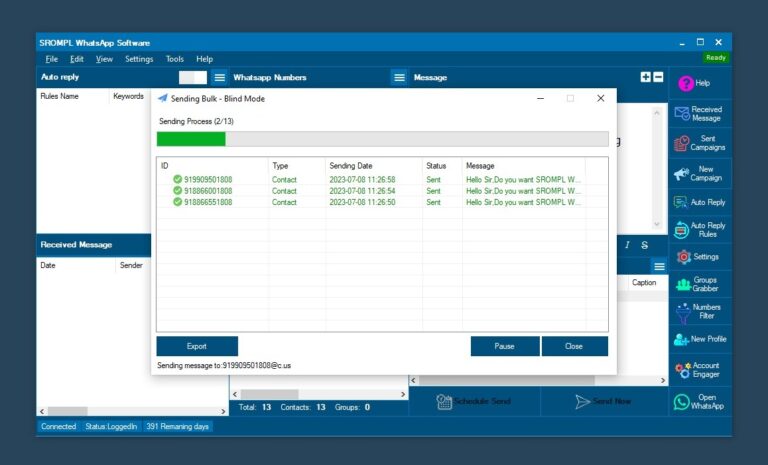Export the sending results list

tap(197, 346)
